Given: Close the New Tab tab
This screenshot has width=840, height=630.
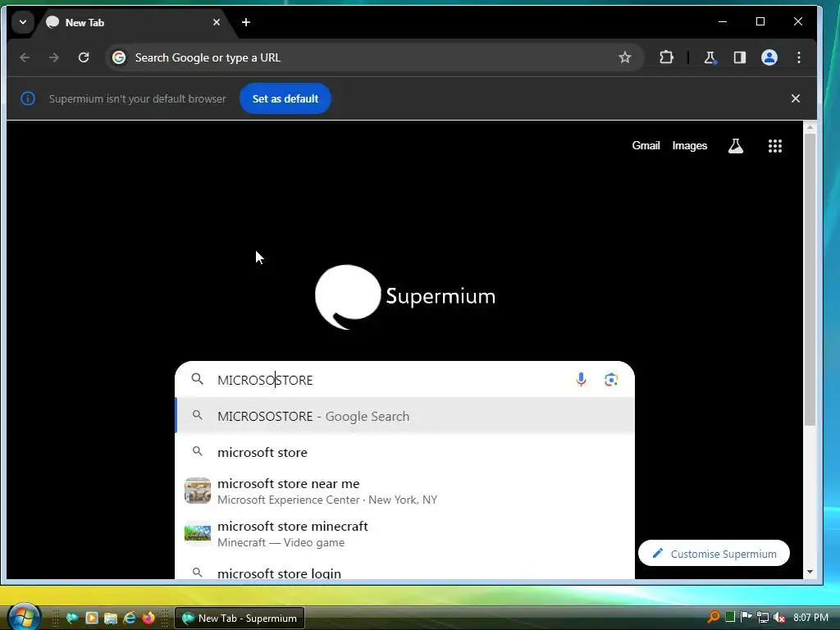Looking at the screenshot, I should click(x=217, y=22).
